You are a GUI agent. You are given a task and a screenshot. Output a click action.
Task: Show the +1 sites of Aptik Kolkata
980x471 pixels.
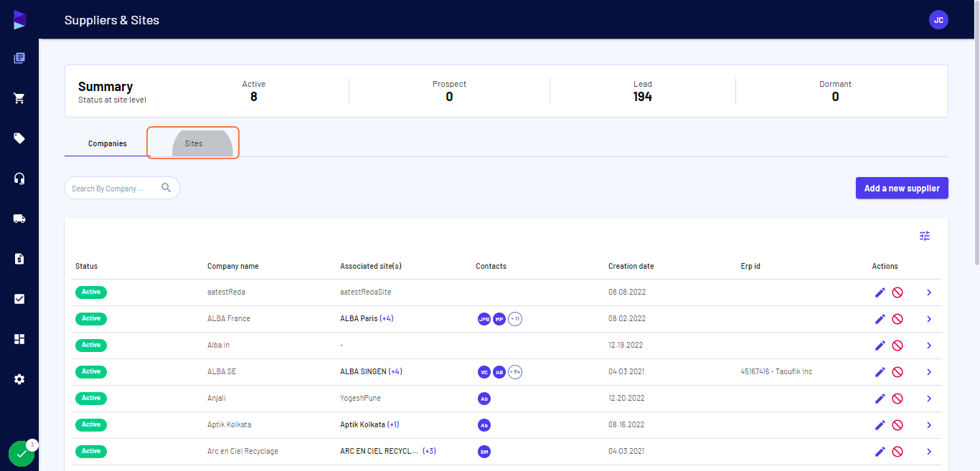click(393, 424)
